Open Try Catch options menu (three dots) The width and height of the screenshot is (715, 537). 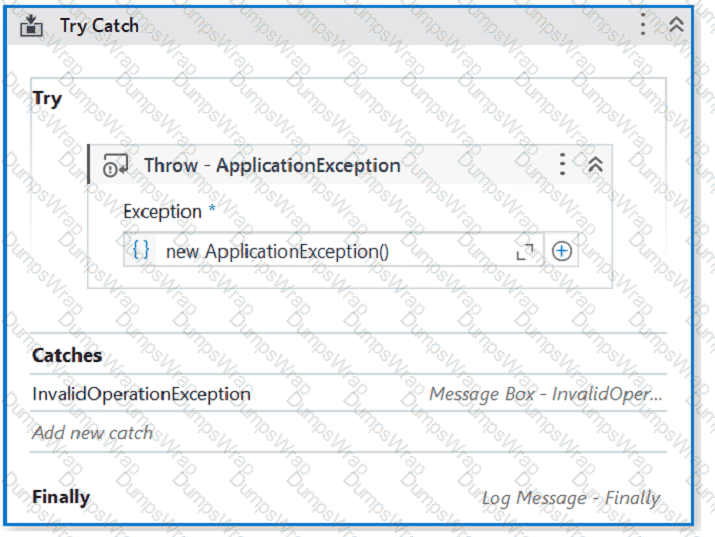click(x=642, y=24)
